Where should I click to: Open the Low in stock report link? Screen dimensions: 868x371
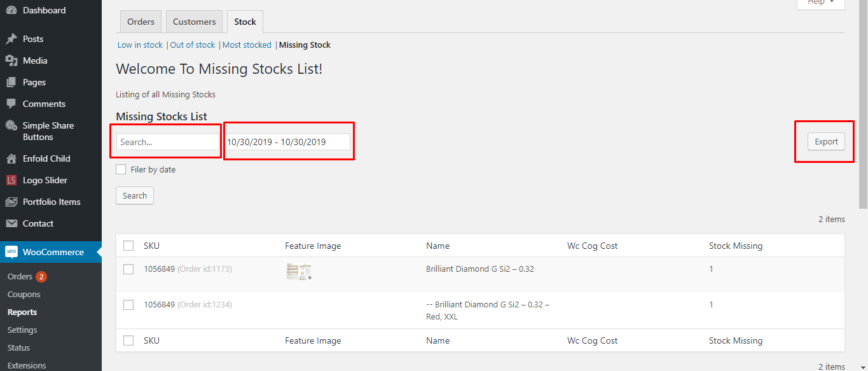point(140,45)
